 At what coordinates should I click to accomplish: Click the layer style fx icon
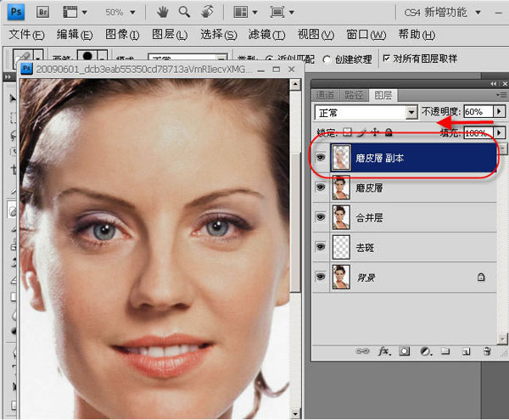pyautogui.click(x=383, y=350)
